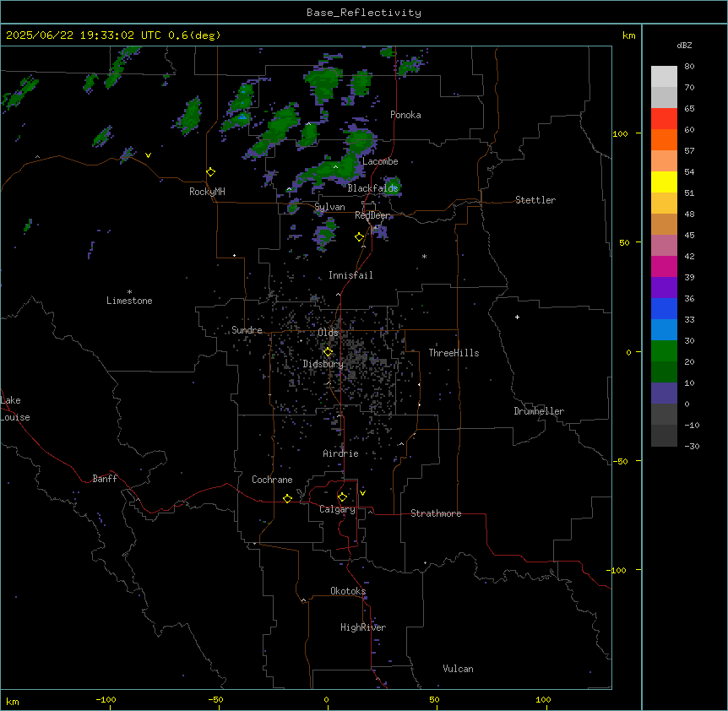The image size is (728, 711).
Task: Click the yellow diamond marker near RedDeer
Action: coord(360,237)
